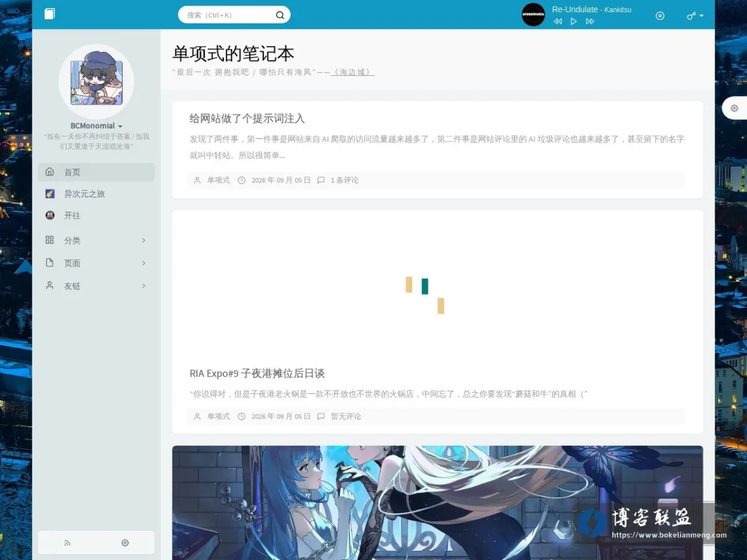
Task: Expand the 页面 sidebar section
Action: [96, 263]
